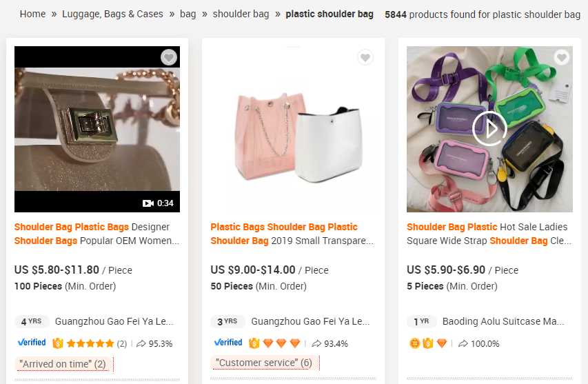Favorite the first product with the heart icon

tap(169, 58)
